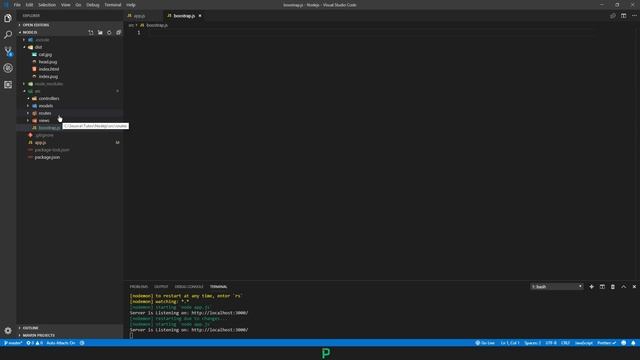The height and width of the screenshot is (360, 640).
Task: Switch to the Debug Console tab
Action: pyautogui.click(x=189, y=287)
